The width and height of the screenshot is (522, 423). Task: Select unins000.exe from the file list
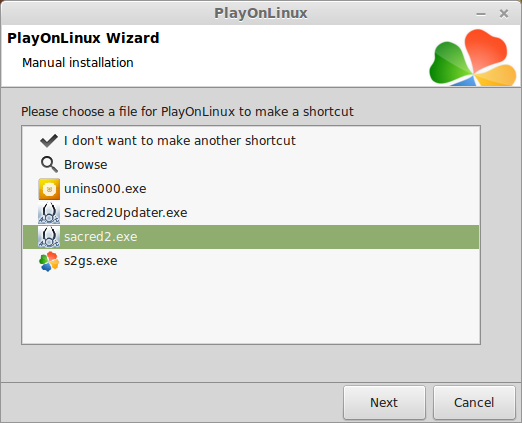(x=251, y=189)
